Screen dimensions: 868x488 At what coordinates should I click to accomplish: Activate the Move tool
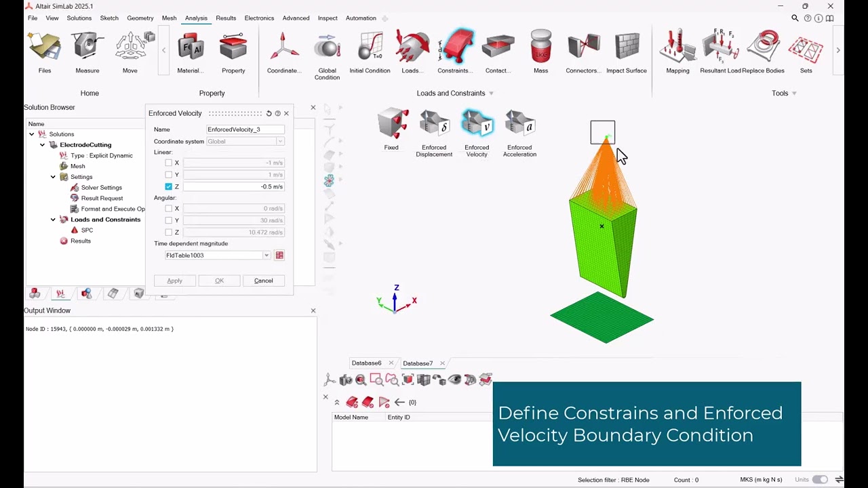[130, 53]
